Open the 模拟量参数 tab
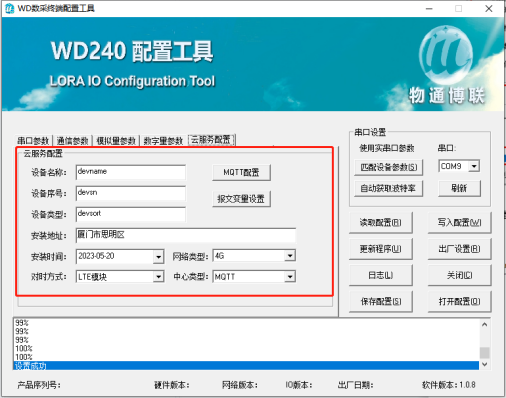This screenshot has height=398, width=506. coord(116,141)
